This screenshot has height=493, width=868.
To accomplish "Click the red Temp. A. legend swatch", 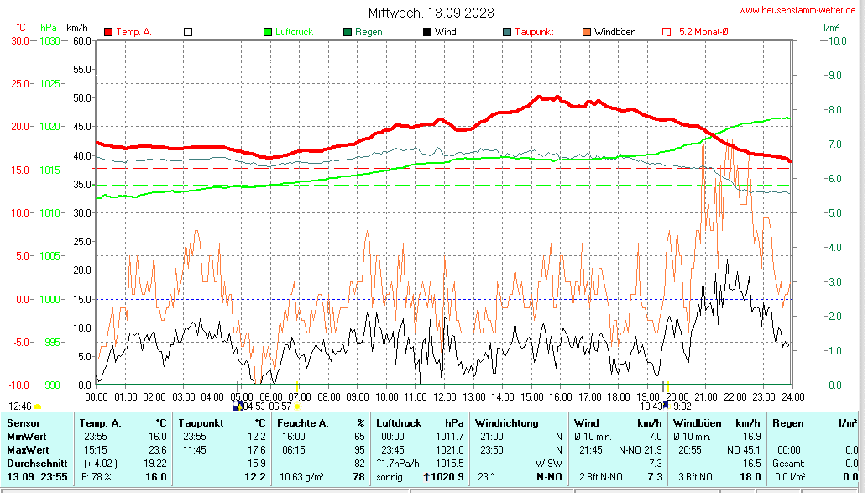I will (x=108, y=32).
